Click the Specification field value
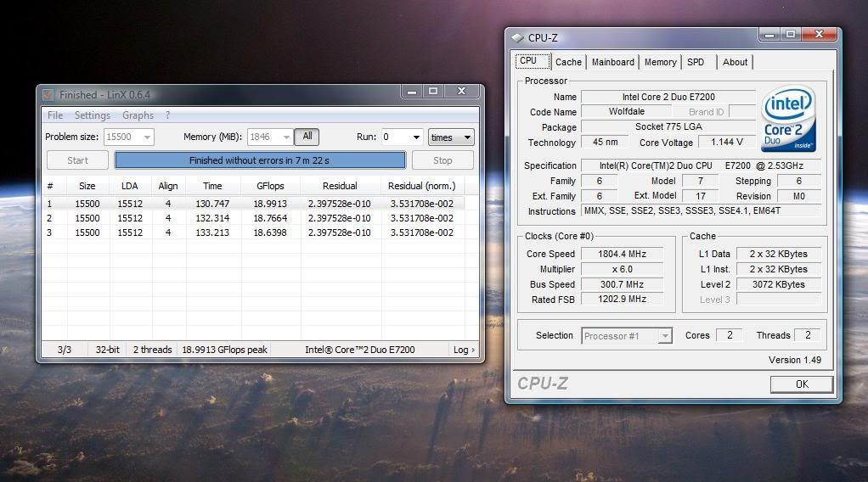This screenshot has width=868, height=482. (x=701, y=165)
